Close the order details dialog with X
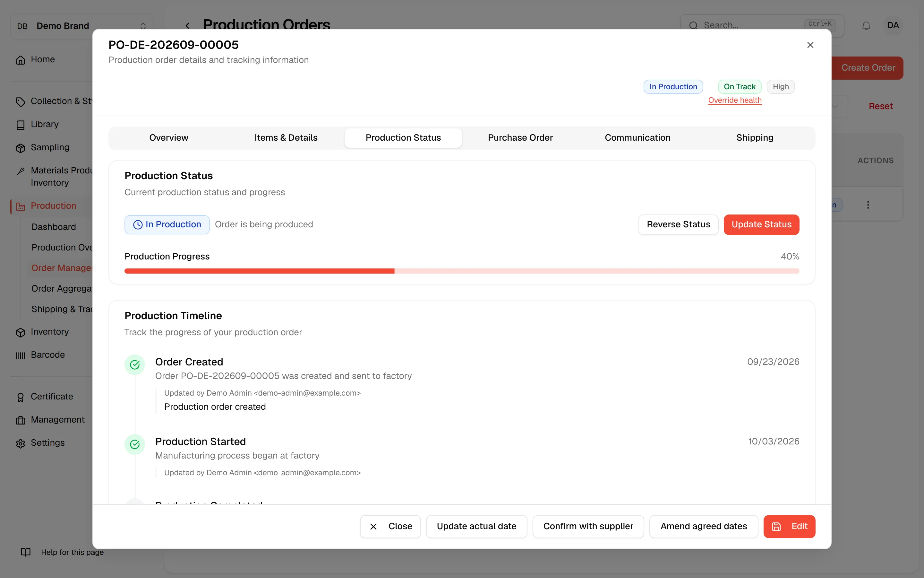Image resolution: width=924 pixels, height=578 pixels. point(810,45)
